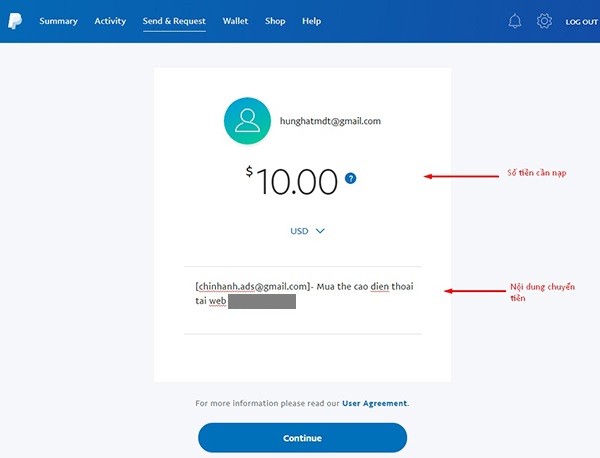Open the User Agreement link
Viewport: 600px width, 458px height.
point(375,403)
